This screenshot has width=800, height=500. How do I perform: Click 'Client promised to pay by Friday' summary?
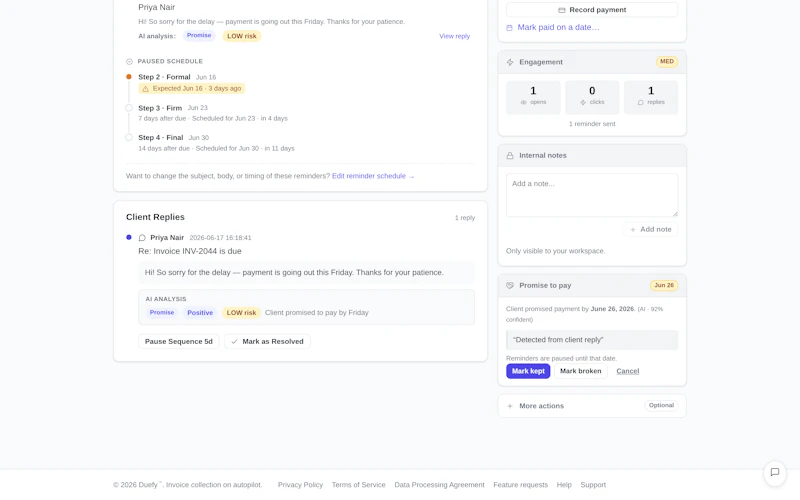316,313
